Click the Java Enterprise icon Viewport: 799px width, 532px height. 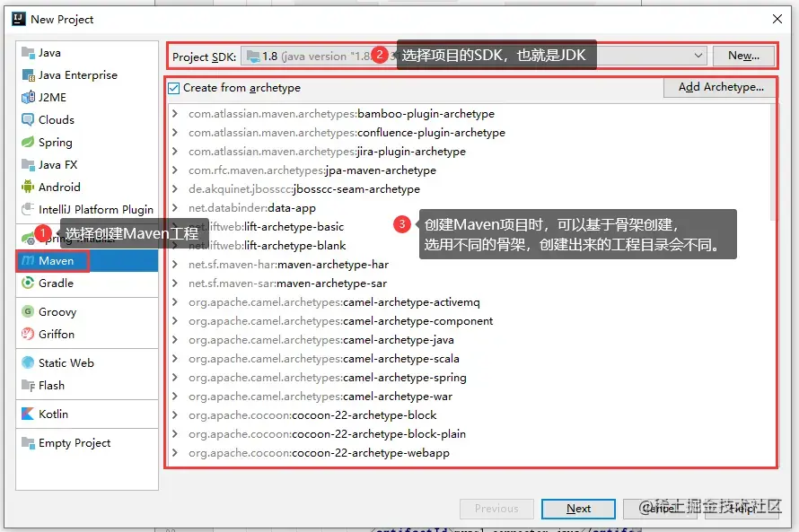[28, 74]
